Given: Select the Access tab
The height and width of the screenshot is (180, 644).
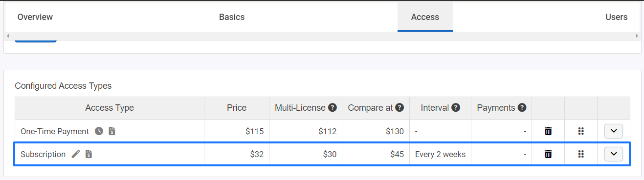Looking at the screenshot, I should (x=425, y=17).
